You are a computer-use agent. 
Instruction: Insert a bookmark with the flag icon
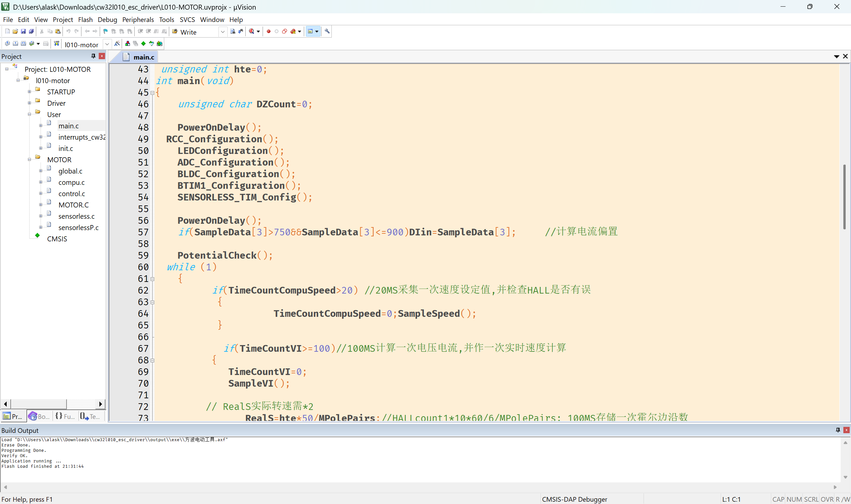coord(105,31)
